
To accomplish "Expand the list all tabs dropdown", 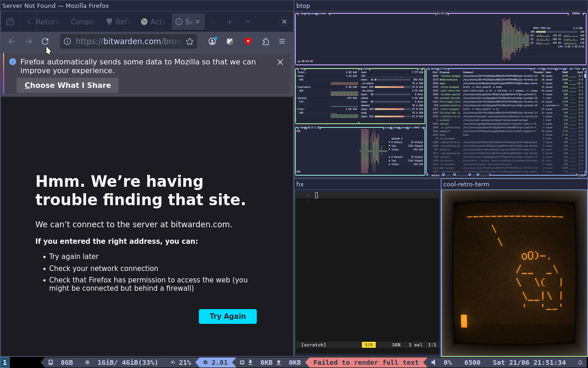I will 248,22.
